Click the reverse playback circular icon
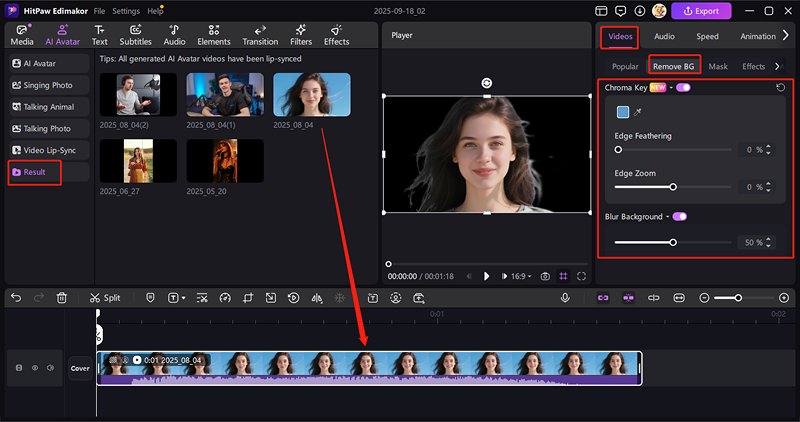 tap(293, 298)
